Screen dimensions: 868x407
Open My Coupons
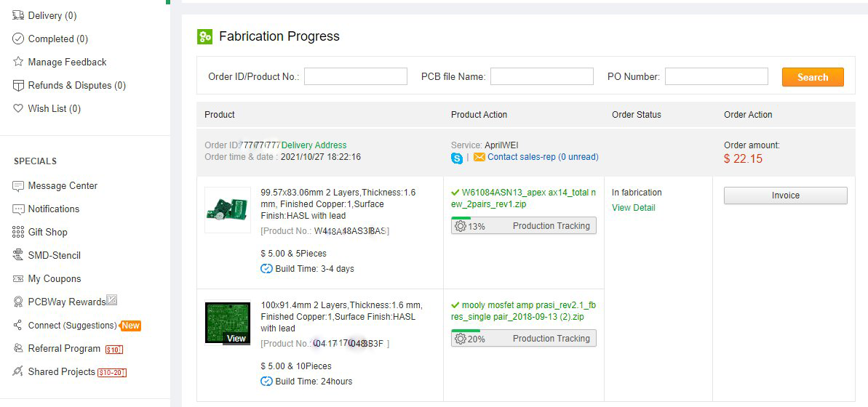pyautogui.click(x=55, y=278)
